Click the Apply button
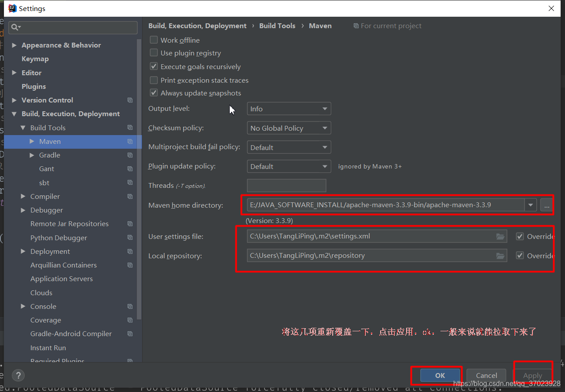This screenshot has height=392, width=565. pyautogui.click(x=532, y=375)
